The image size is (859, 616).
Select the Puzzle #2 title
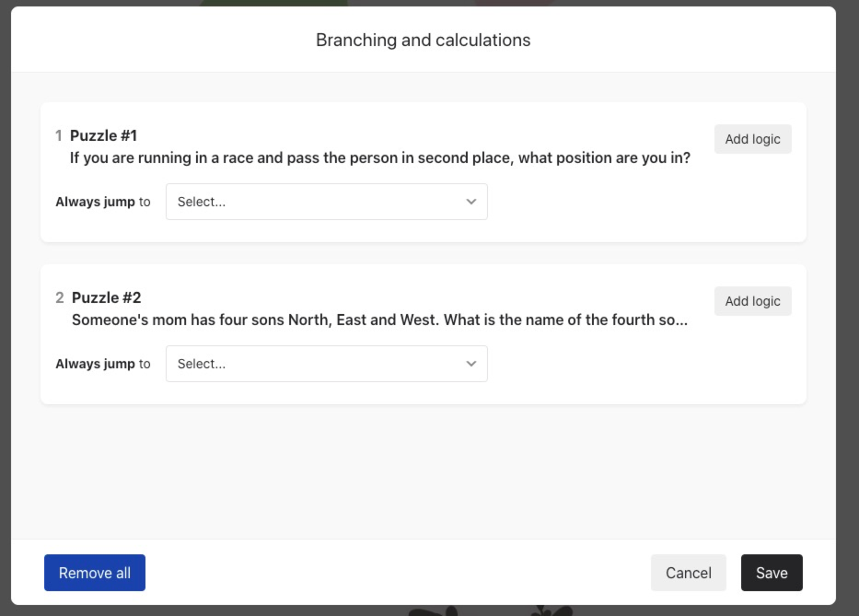pos(106,297)
